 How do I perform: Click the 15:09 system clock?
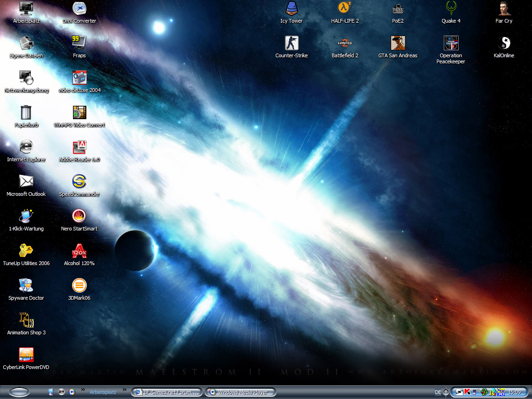pyautogui.click(x=515, y=392)
